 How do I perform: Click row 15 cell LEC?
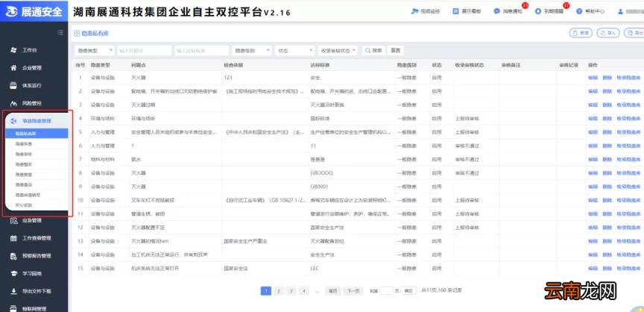point(315,269)
